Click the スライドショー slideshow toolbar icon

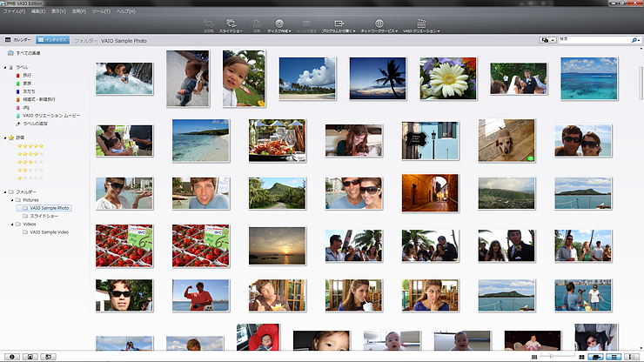(x=231, y=25)
